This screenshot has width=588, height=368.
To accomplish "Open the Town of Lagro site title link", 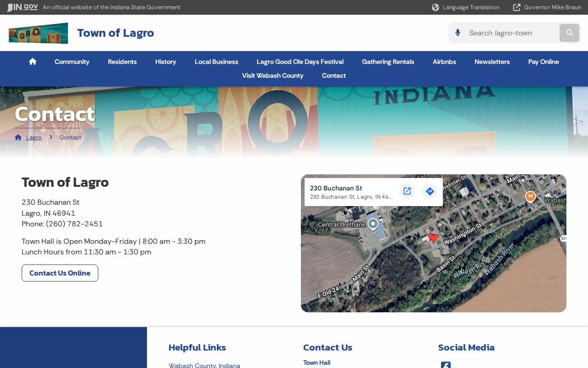I will [115, 33].
